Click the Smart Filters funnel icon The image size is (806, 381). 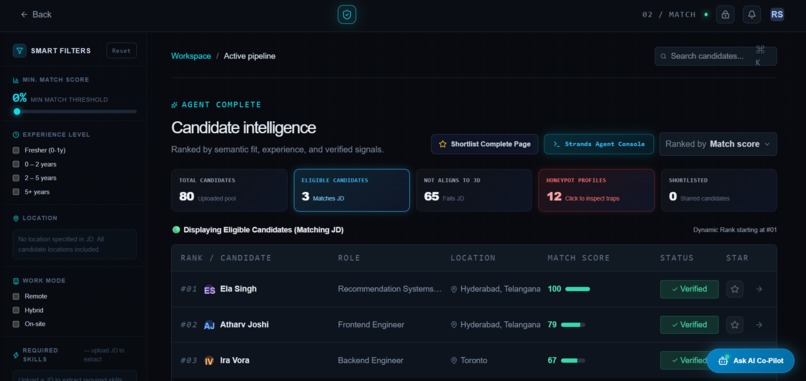20,50
